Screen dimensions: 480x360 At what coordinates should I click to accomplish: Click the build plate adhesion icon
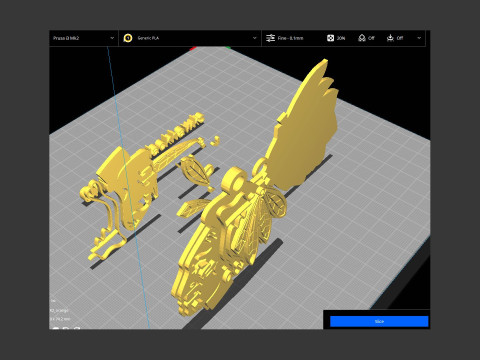(x=390, y=38)
